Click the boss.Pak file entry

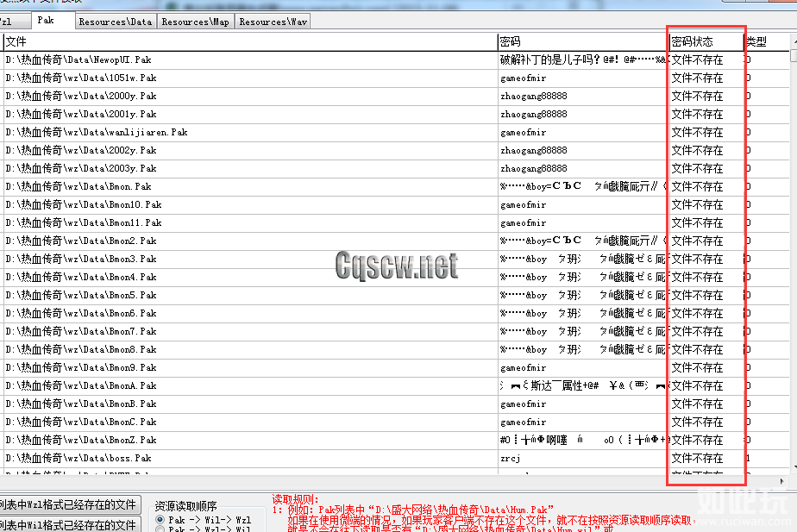[78, 459]
